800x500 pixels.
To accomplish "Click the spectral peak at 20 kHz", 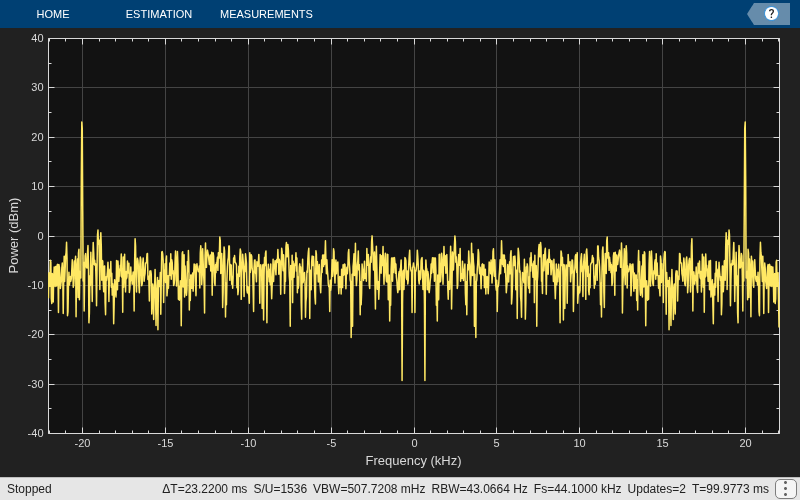I will [x=745, y=122].
